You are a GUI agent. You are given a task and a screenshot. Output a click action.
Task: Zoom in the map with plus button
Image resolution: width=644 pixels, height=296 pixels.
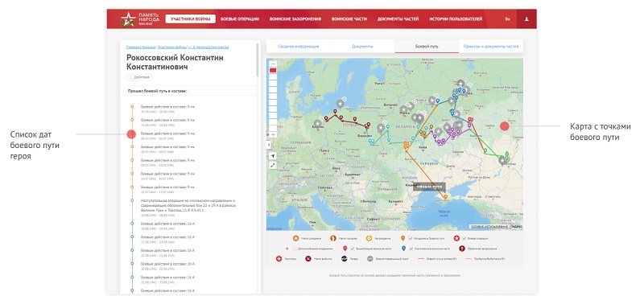point(273,134)
